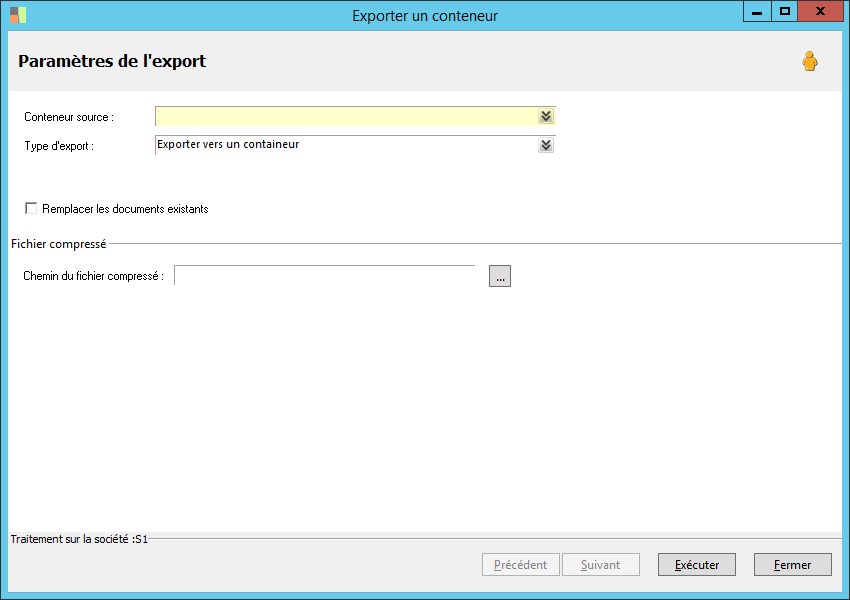
Task: Click the 'Remplacer les documents existants' label text
Action: pyautogui.click(x=125, y=209)
